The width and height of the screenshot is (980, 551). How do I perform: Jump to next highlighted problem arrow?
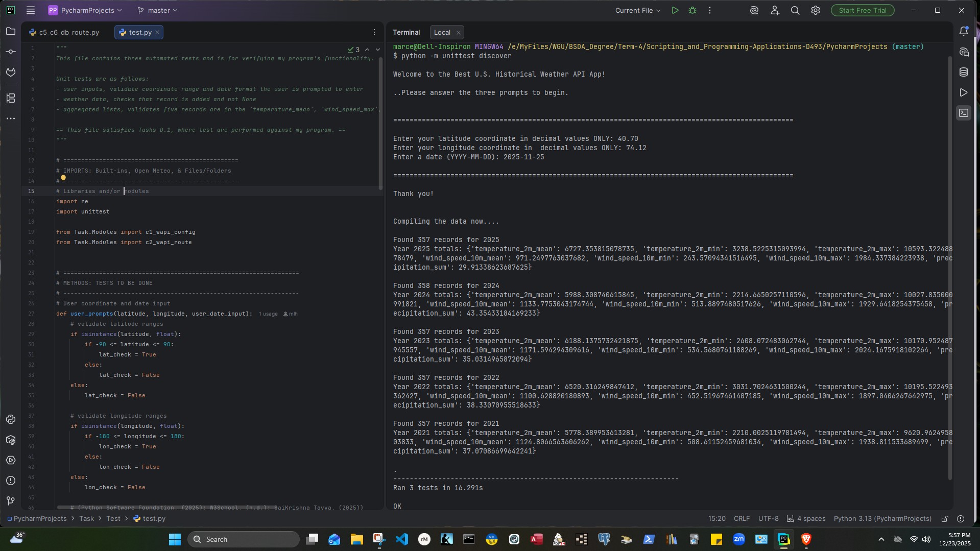pyautogui.click(x=378, y=50)
